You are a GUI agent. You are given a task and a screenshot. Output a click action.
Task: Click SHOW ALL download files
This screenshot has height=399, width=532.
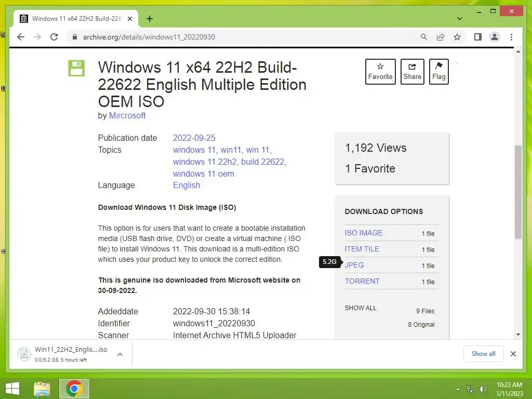click(x=361, y=308)
